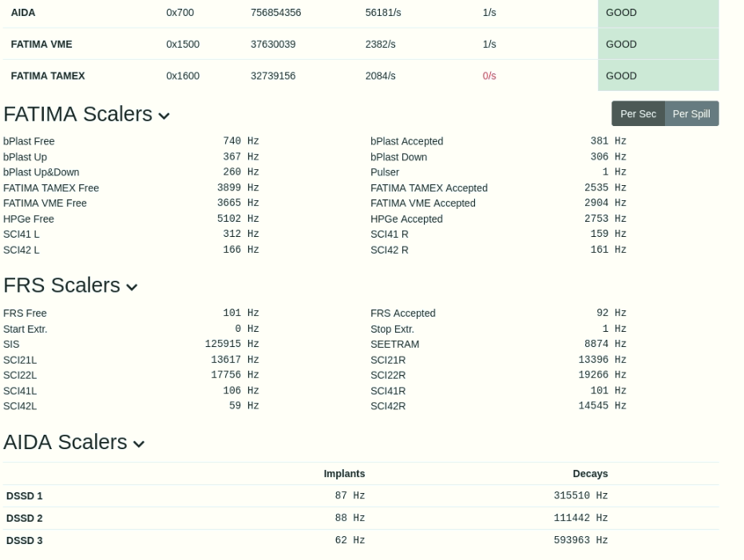Click the DSSD 1 row label
Viewport: 744px width, 560px height.
click(25, 496)
